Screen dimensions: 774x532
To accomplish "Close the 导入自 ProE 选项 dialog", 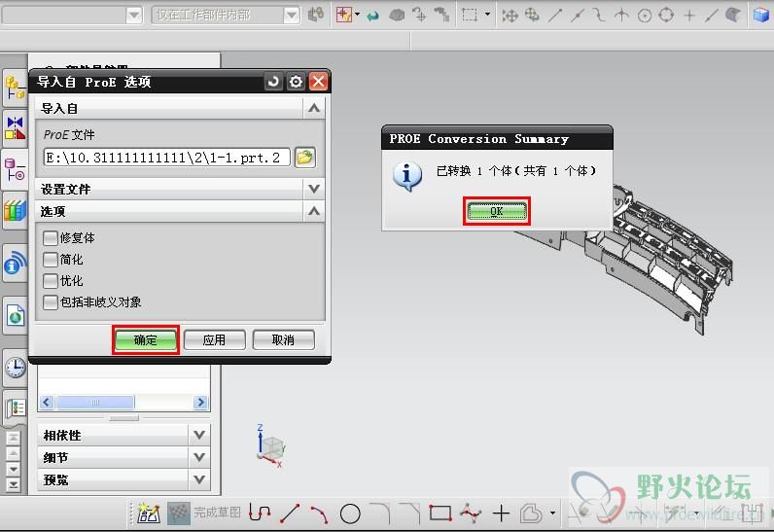I will pyautogui.click(x=318, y=82).
